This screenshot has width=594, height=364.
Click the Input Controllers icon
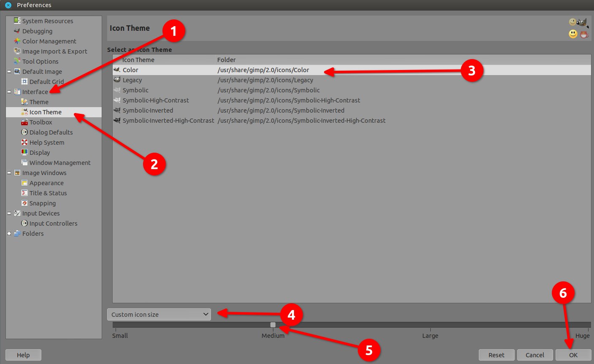[24, 223]
